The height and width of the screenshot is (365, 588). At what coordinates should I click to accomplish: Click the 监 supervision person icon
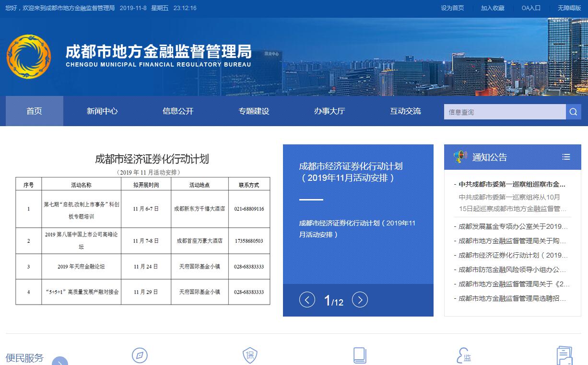coord(464,356)
